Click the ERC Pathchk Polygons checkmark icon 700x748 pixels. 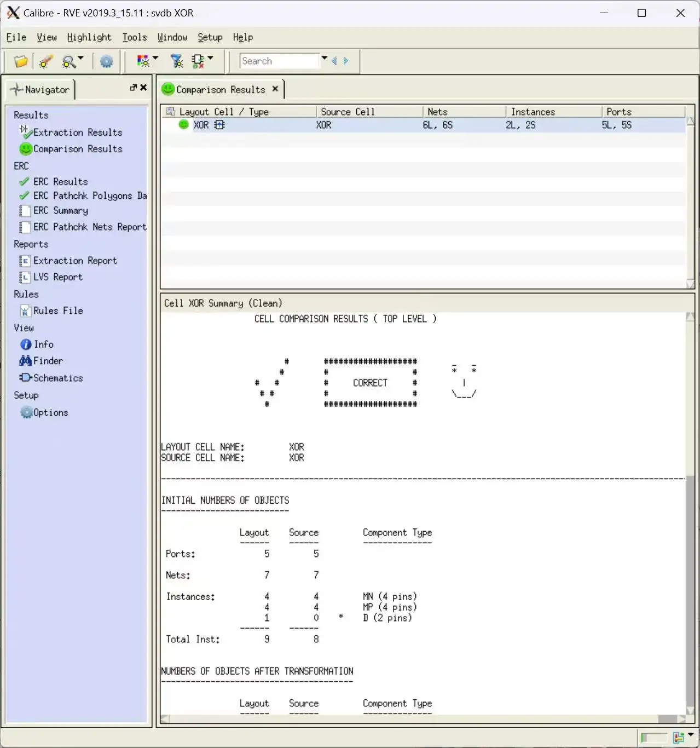click(x=24, y=195)
